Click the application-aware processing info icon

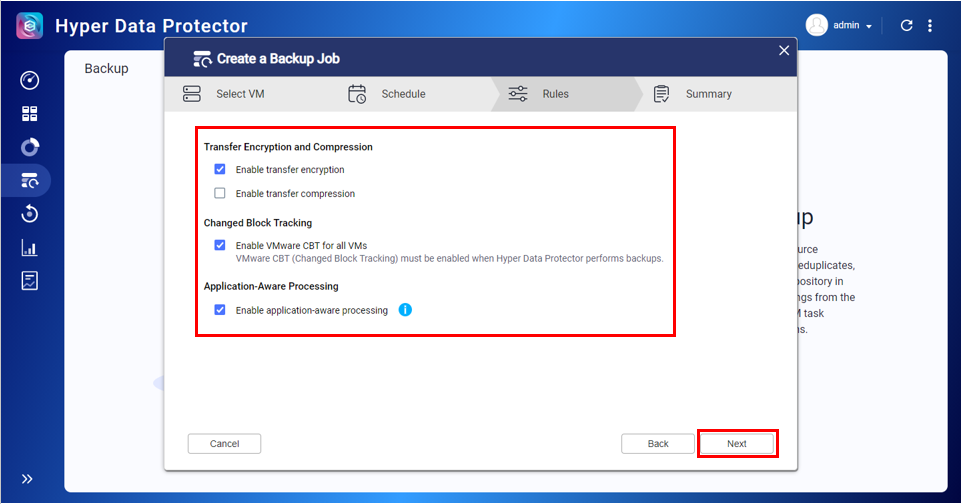coord(405,310)
